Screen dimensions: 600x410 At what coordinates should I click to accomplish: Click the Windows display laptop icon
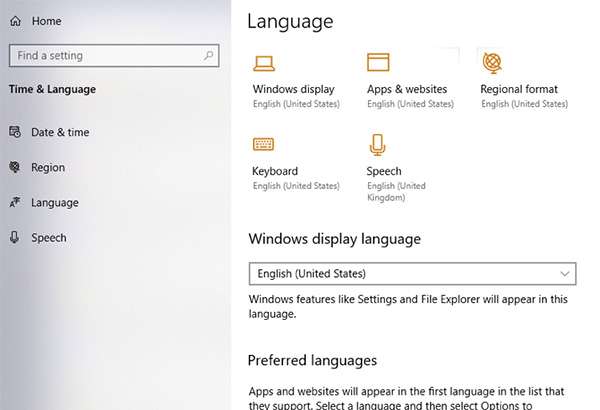[264, 64]
